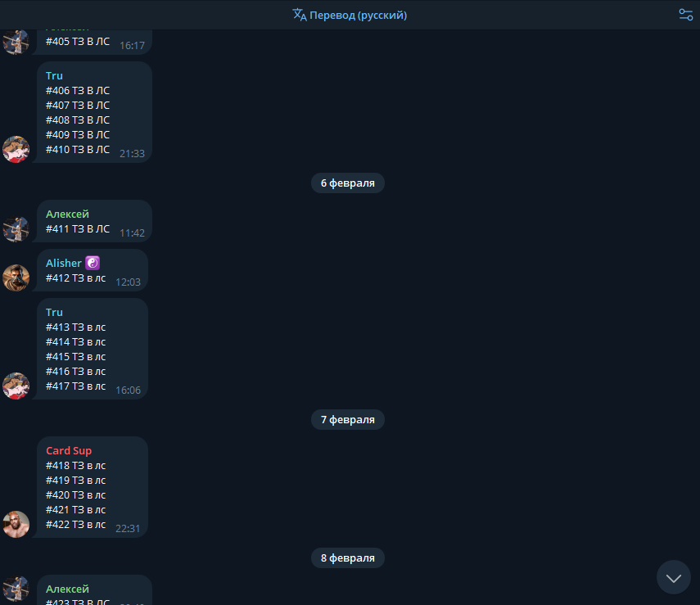Select the line #416 ТЗ в лс
This screenshot has width=700, height=605.
pos(76,372)
